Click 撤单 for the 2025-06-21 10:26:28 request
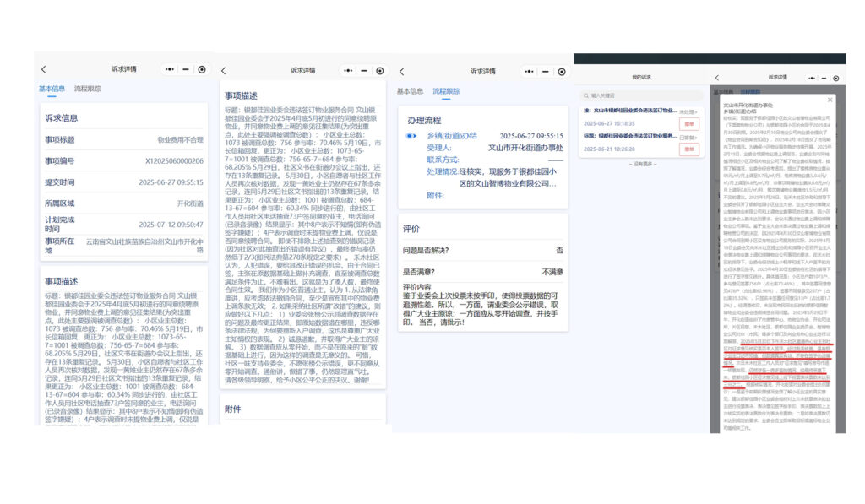 pyautogui.click(x=688, y=149)
